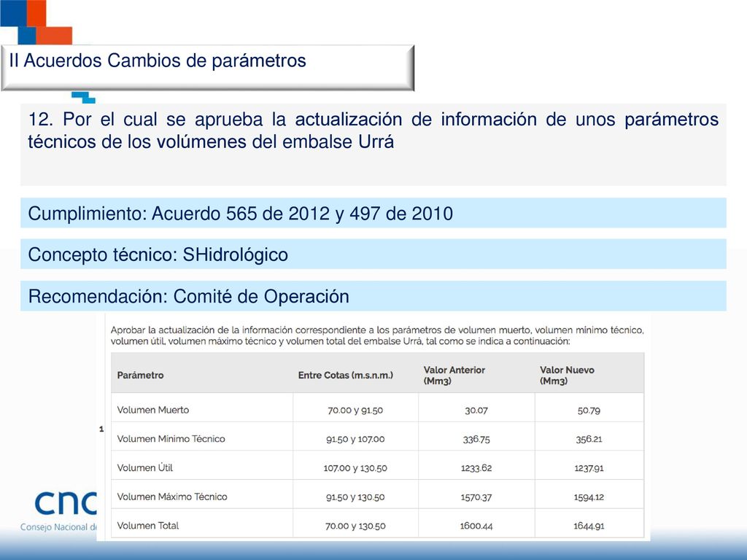The image size is (747, 560).
Task: Click the 'Aprobar la actualización' paragraph
Action: point(377,335)
